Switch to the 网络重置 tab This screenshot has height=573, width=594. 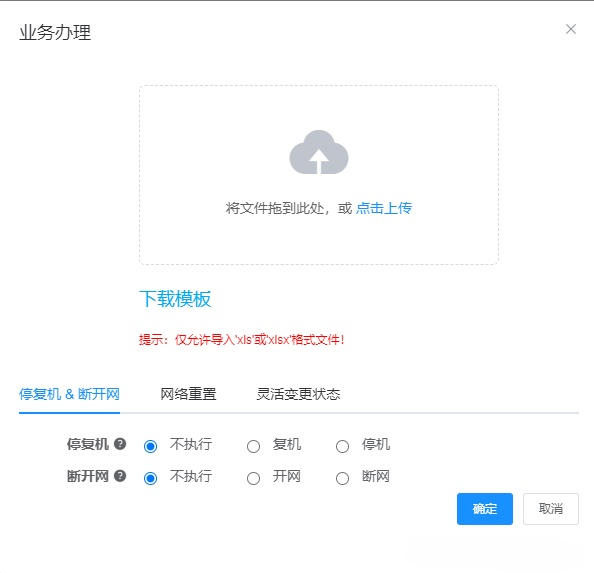click(x=188, y=394)
